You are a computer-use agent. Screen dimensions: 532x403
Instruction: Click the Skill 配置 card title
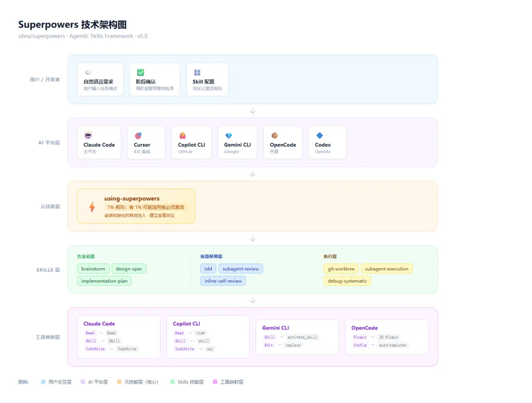203,82
